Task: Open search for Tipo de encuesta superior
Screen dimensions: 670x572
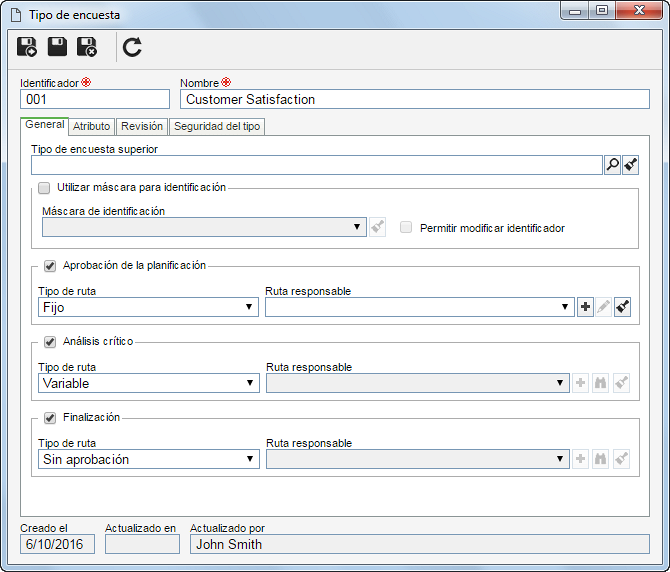Action: 612,165
